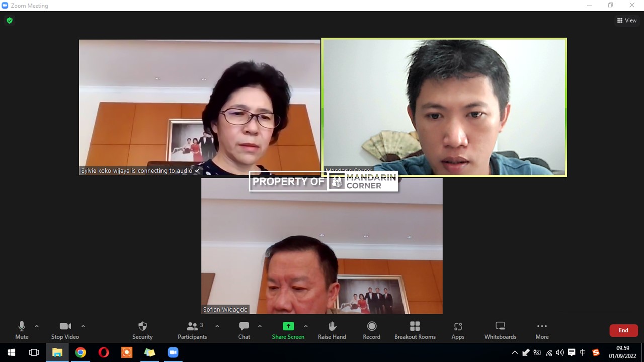Open Zoom Apps panel
Screen dimensions: 644x362
tap(458, 330)
